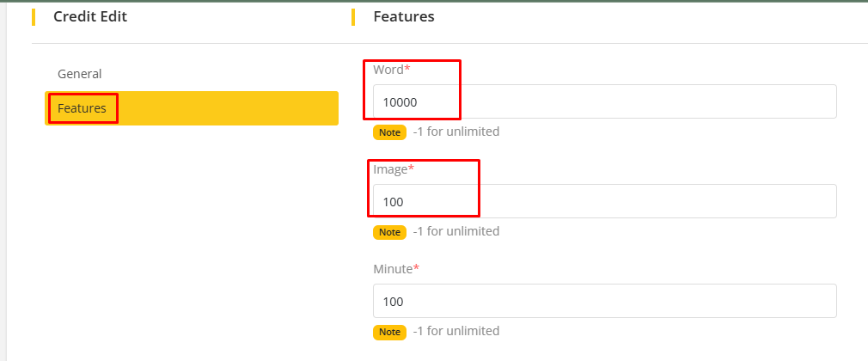Click the Features heading of right panel
The image size is (868, 361).
[404, 16]
